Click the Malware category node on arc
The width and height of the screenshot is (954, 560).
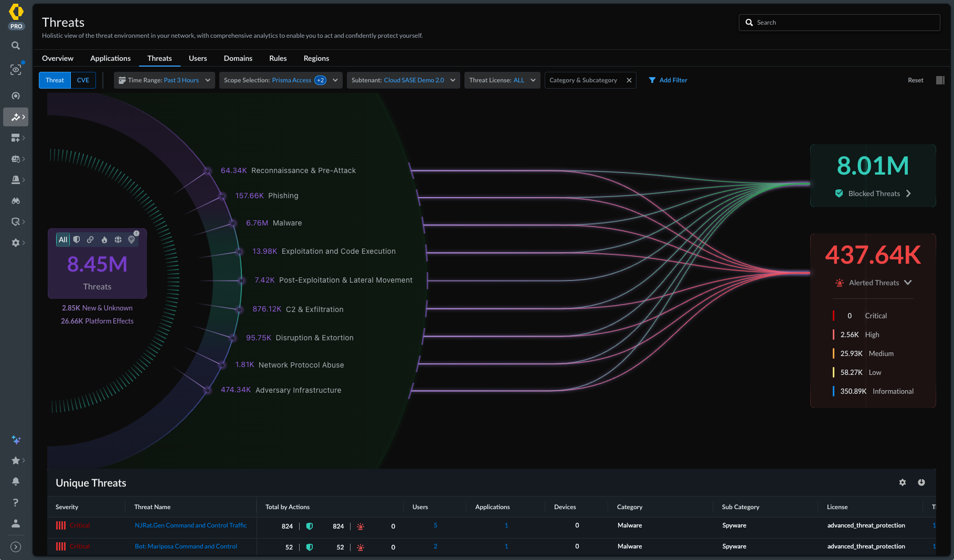click(x=233, y=223)
